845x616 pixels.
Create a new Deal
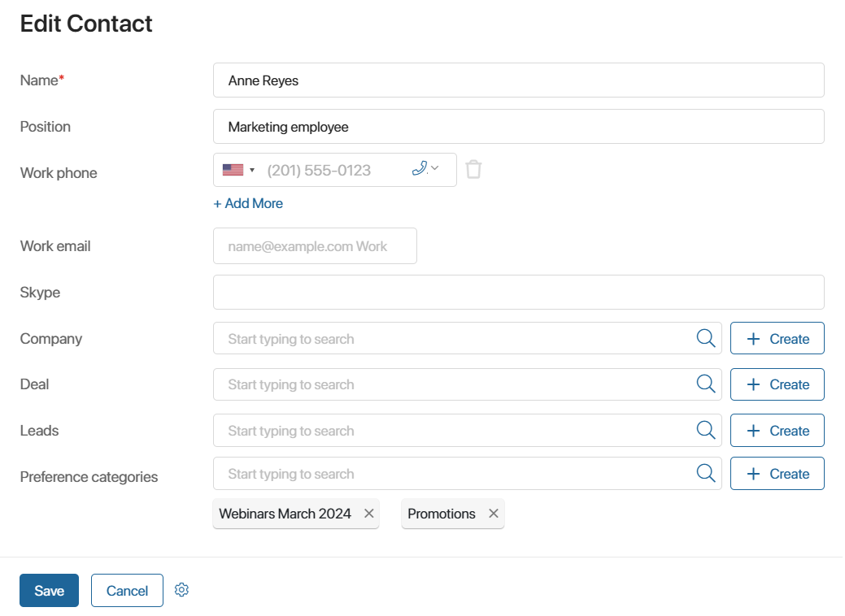coord(777,384)
